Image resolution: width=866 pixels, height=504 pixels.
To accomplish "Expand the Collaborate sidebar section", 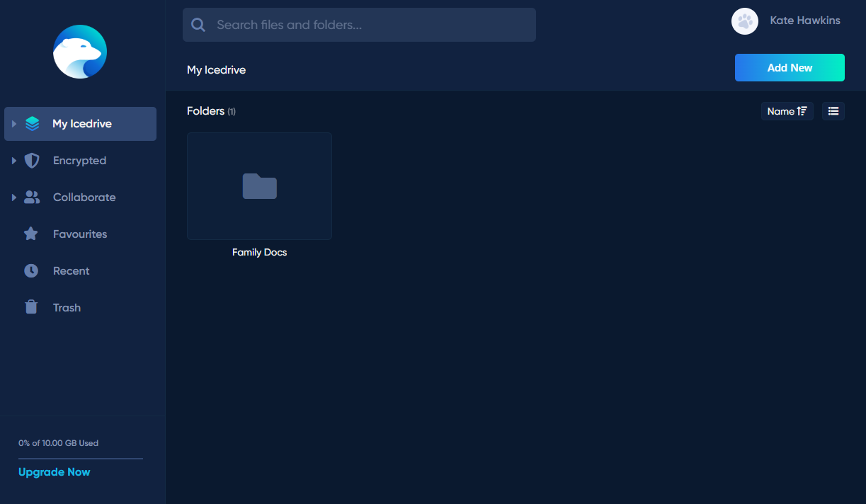I will click(14, 197).
